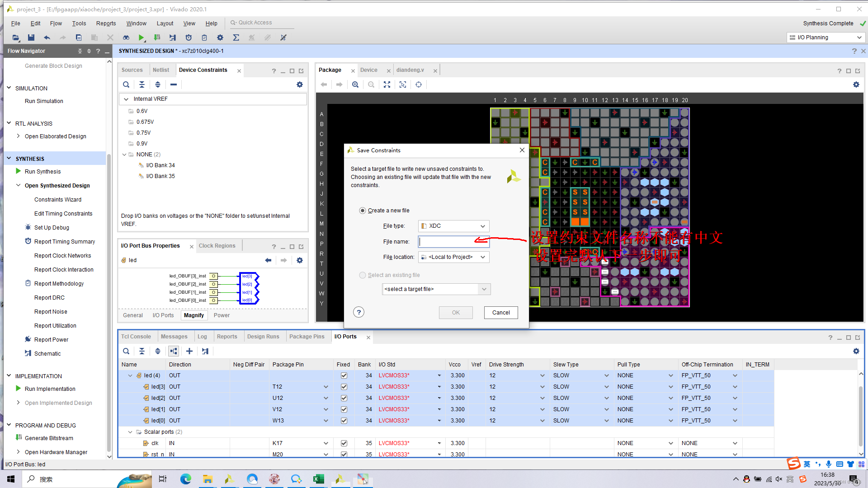868x488 pixels.
Task: Click Save Design icon in main toolbar
Action: [x=31, y=38]
